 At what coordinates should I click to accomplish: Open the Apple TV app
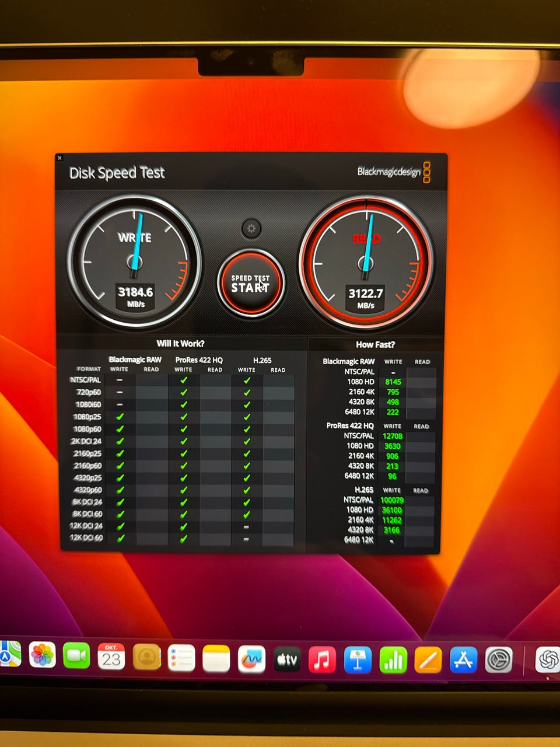[287, 659]
